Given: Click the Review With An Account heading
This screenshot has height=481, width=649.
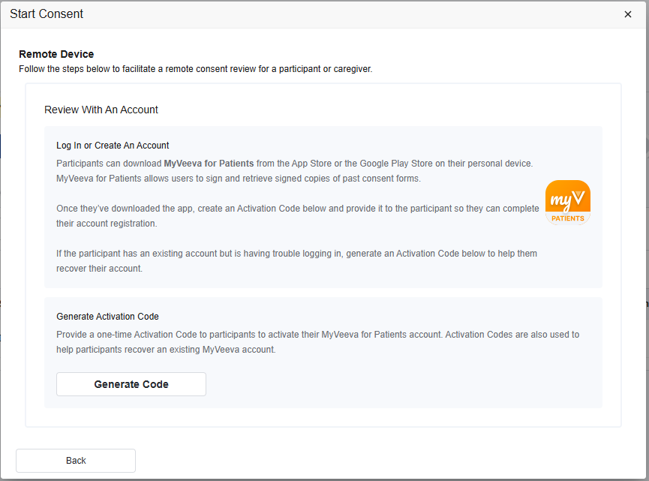Looking at the screenshot, I should point(101,110).
